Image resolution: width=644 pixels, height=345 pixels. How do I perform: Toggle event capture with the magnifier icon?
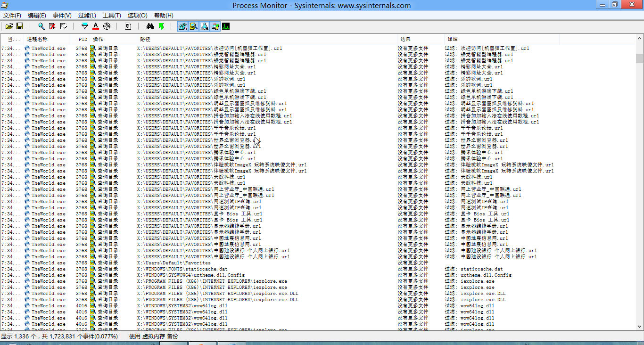(x=41, y=26)
